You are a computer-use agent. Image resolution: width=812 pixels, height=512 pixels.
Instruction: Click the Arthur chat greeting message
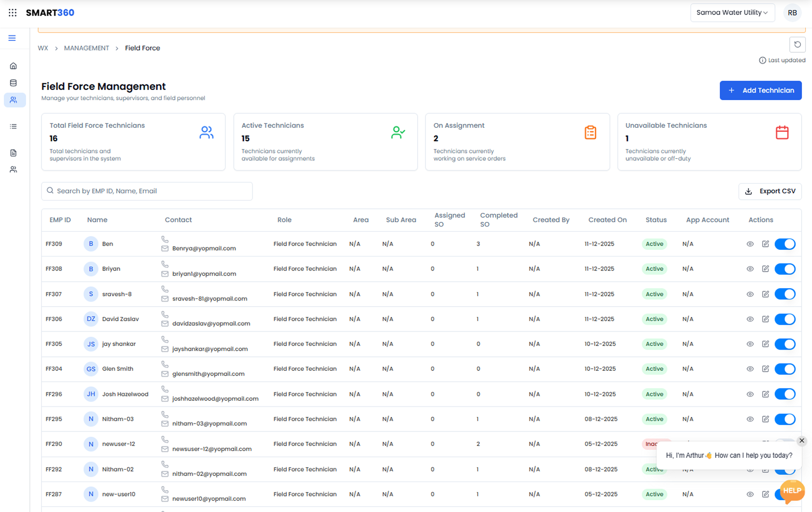[x=729, y=455]
